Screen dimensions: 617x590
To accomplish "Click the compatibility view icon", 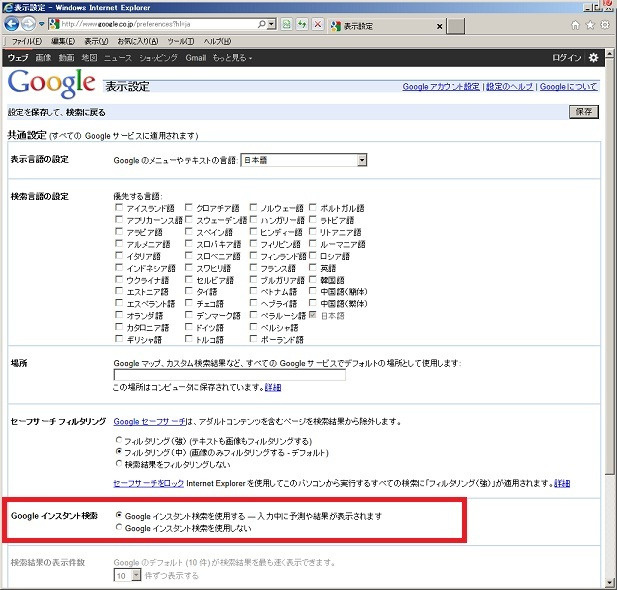I will click(286, 24).
